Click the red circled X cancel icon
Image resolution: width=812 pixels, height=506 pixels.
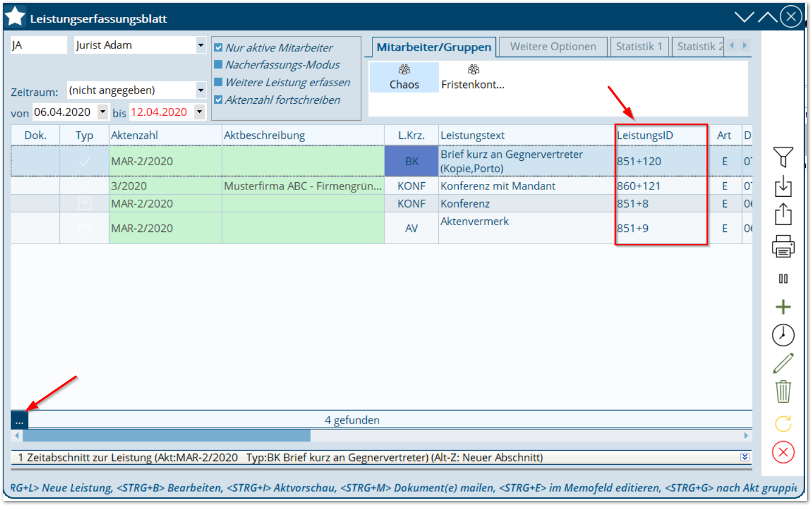783,452
